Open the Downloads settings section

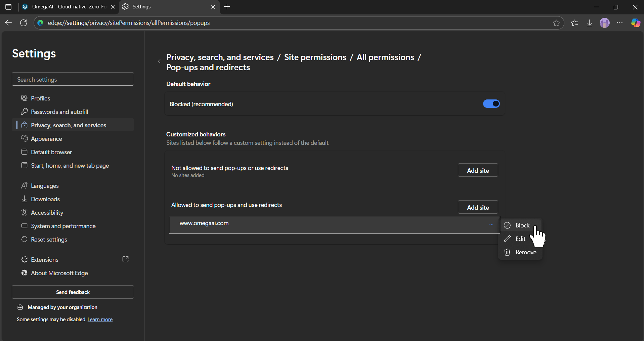coord(45,199)
